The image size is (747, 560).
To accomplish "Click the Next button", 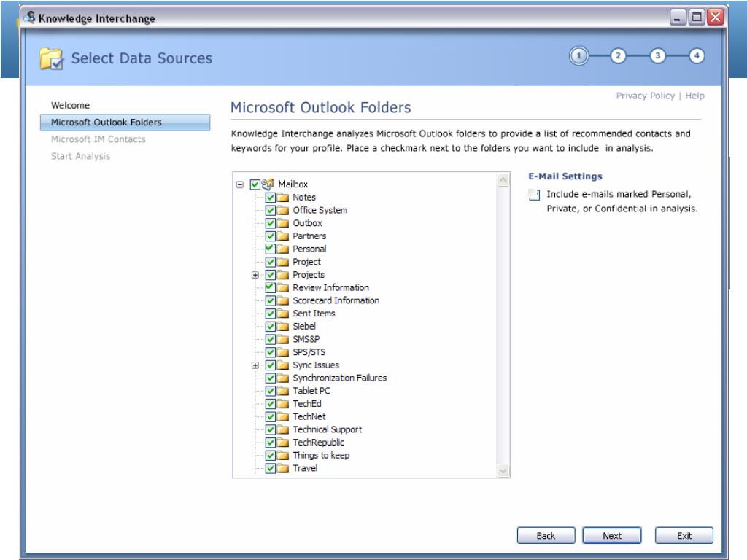I will point(612,535).
